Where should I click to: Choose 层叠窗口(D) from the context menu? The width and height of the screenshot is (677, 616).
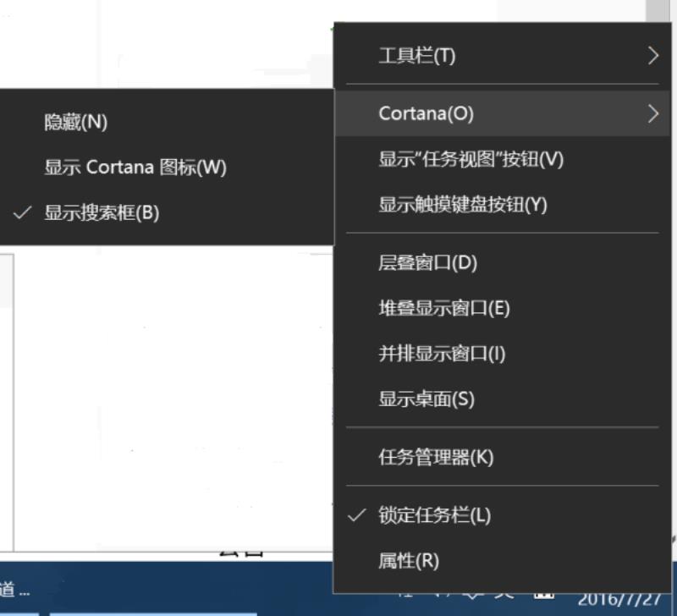(x=503, y=262)
